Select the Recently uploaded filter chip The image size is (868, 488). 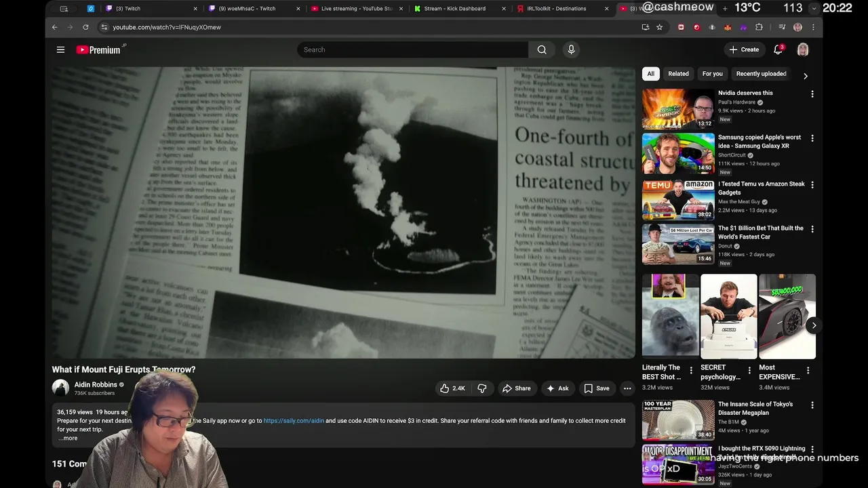point(761,74)
